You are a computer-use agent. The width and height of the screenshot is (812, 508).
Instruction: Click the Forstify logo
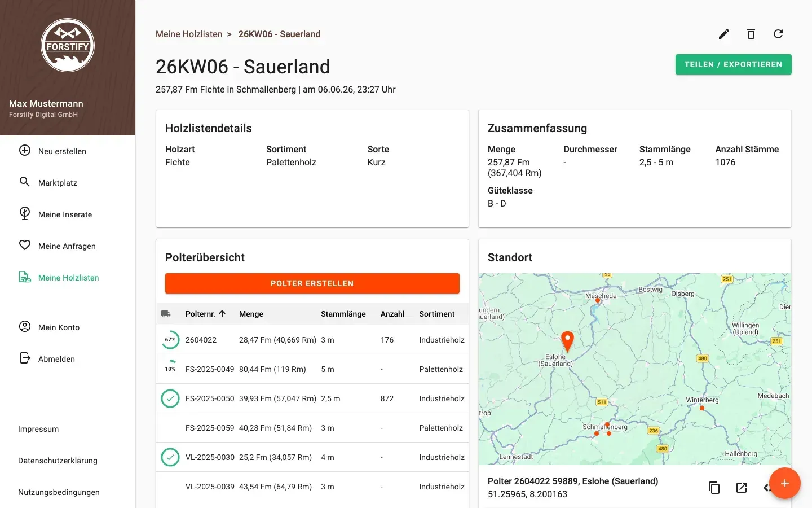[x=68, y=45]
